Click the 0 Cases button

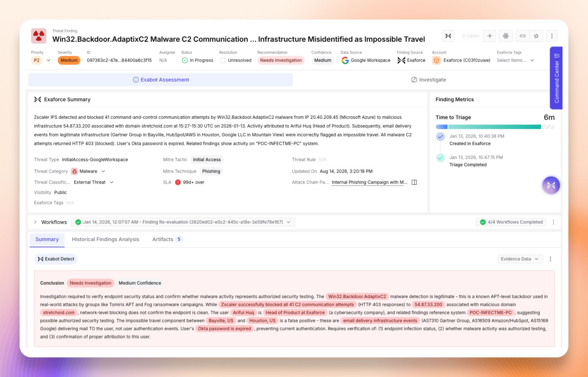[470, 36]
